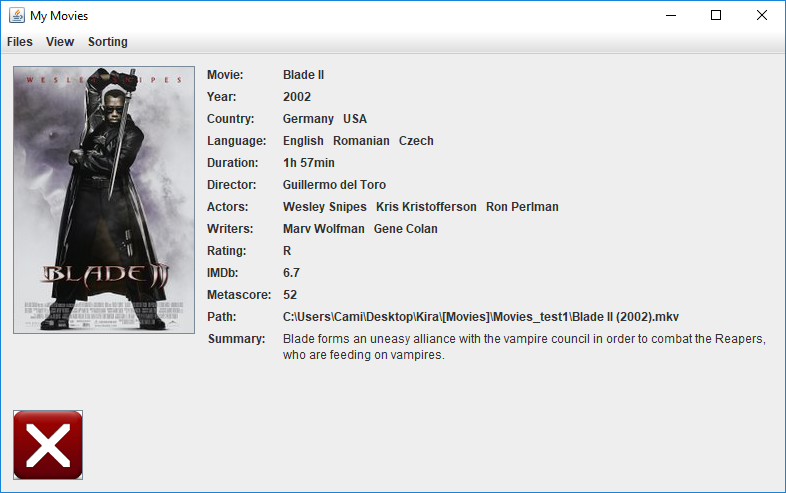Open the View menu

pyautogui.click(x=60, y=42)
